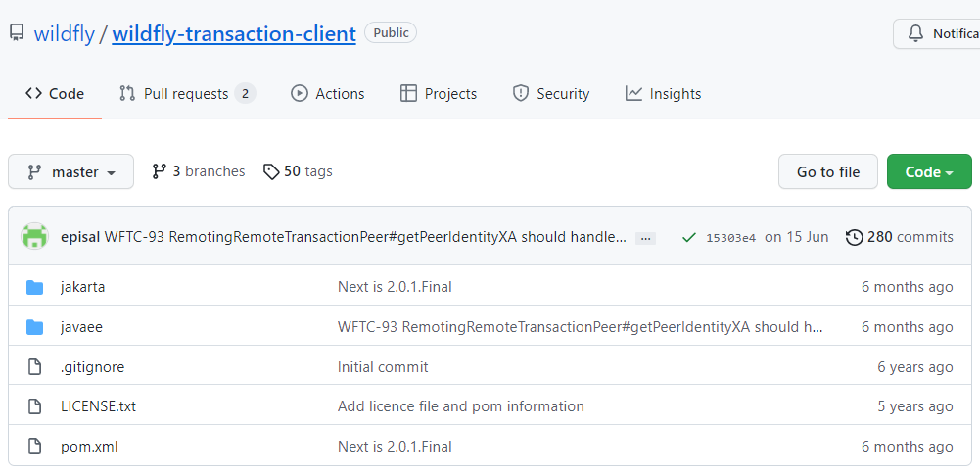Expand the green Code dropdown button
Screen dimensions: 980x476
[929, 172]
